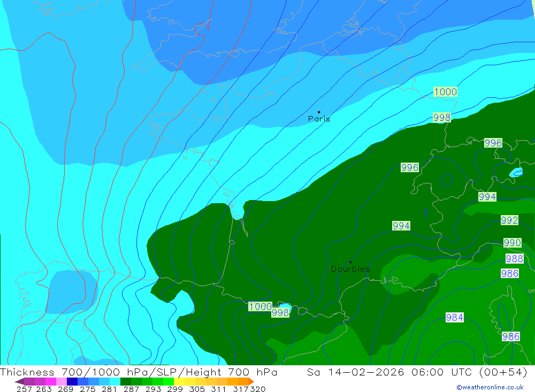This screenshot has height=392, width=535.
Task: Click the 257 legend value
Action: (x=24, y=389)
